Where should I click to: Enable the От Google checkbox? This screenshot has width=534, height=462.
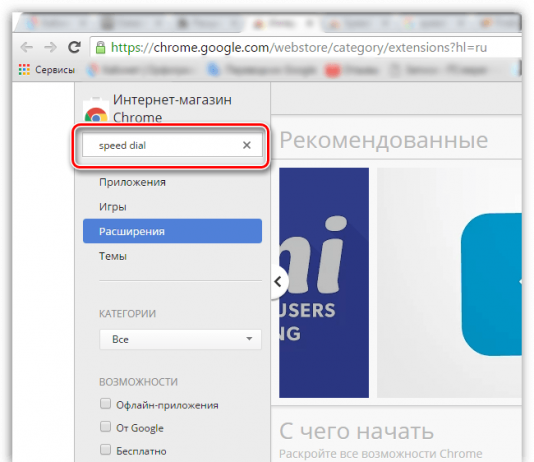(x=106, y=427)
